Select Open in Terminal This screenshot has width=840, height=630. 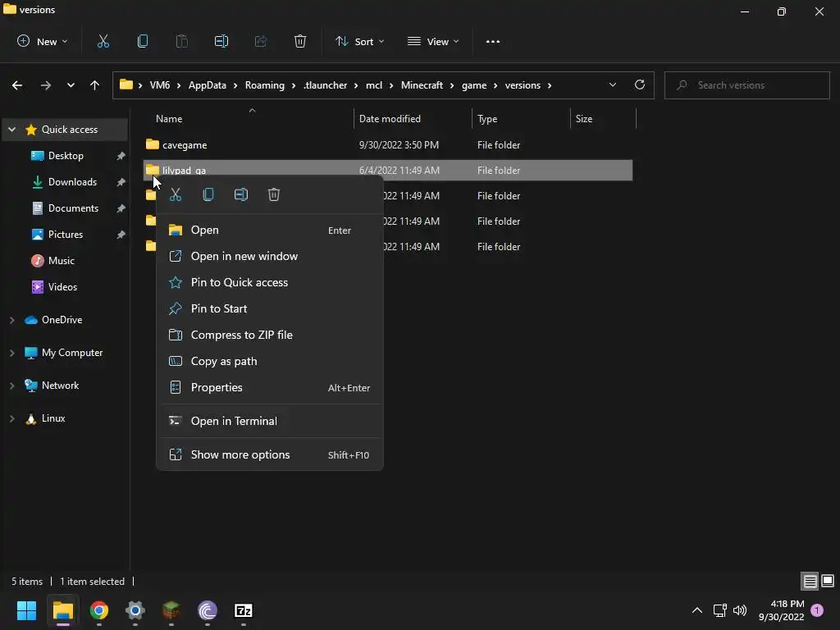(x=269, y=421)
